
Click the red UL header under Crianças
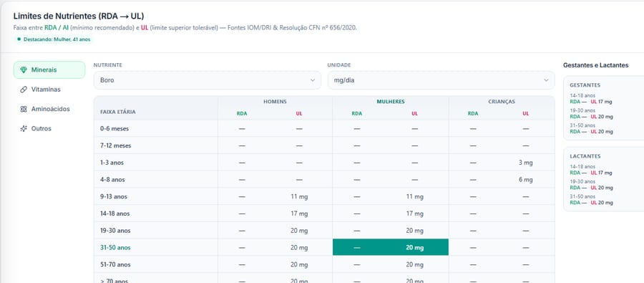[x=526, y=113]
